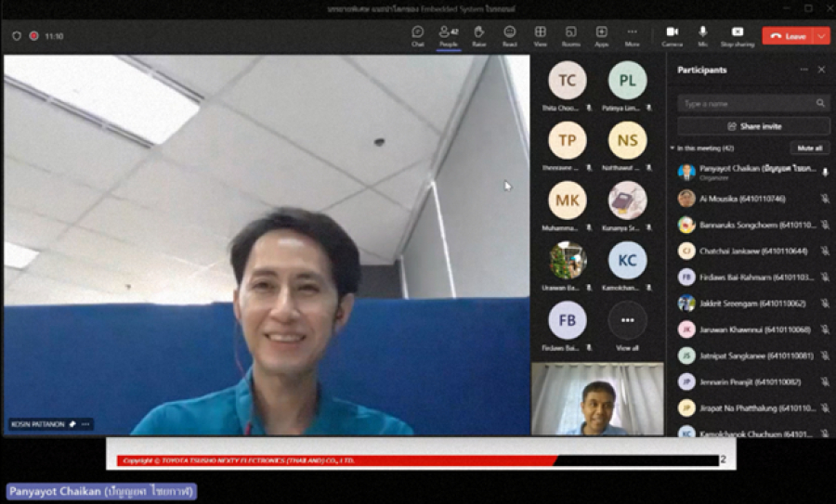Open the More actions menu
This screenshot has height=504, width=836.
pyautogui.click(x=633, y=34)
